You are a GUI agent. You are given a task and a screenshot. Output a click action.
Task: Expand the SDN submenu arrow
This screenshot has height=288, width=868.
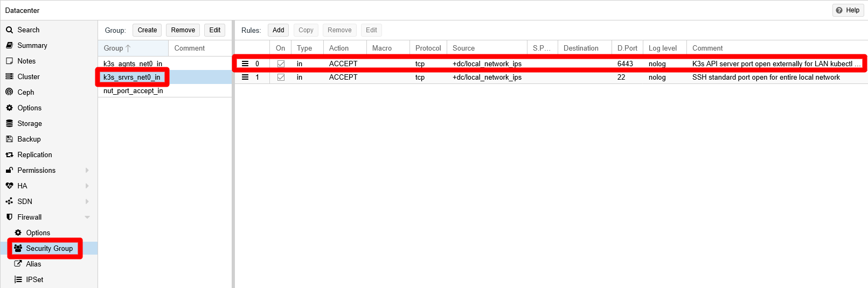coord(87,201)
